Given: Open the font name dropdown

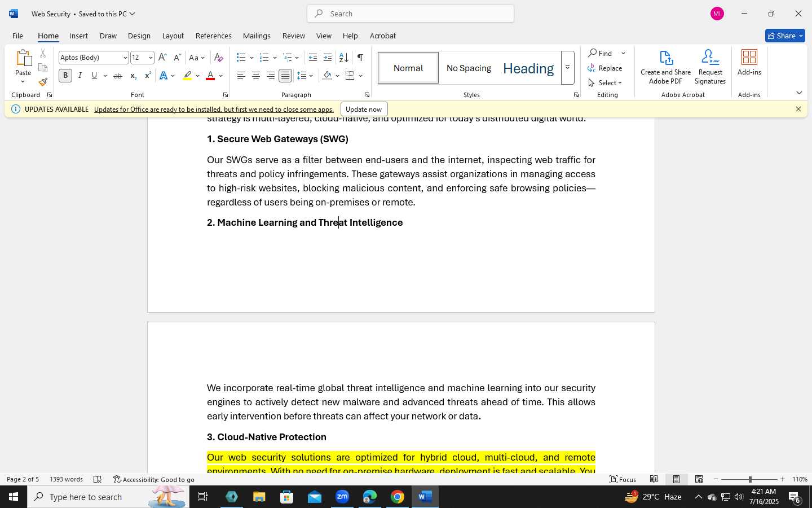Looking at the screenshot, I should (125, 58).
